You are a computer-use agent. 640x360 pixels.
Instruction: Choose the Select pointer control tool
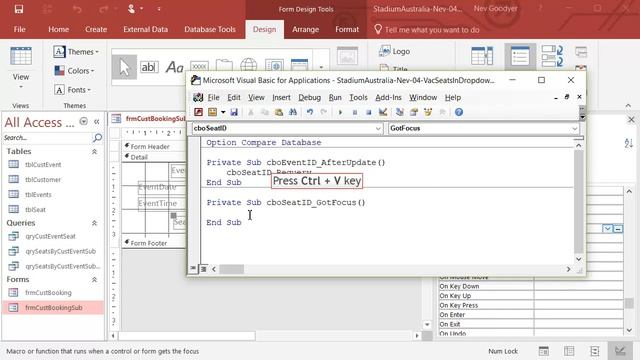click(124, 67)
